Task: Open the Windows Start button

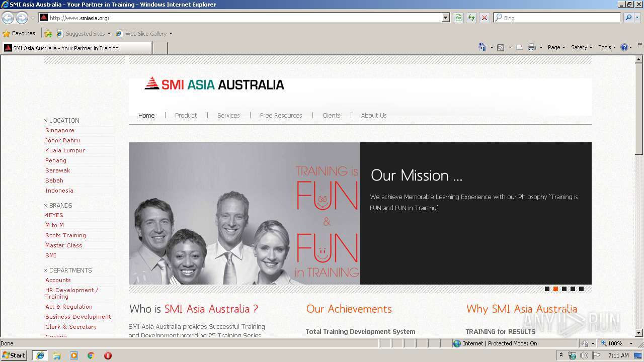Action: pos(14,355)
